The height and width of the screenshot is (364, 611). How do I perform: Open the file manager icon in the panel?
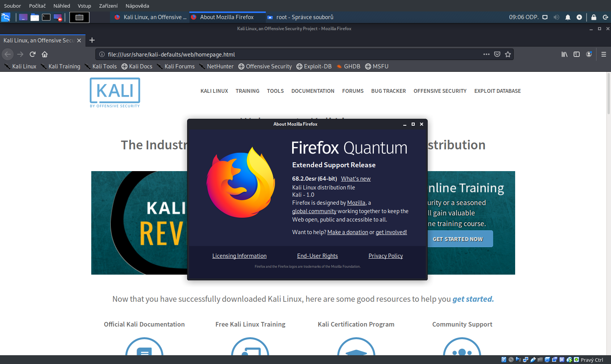click(34, 17)
